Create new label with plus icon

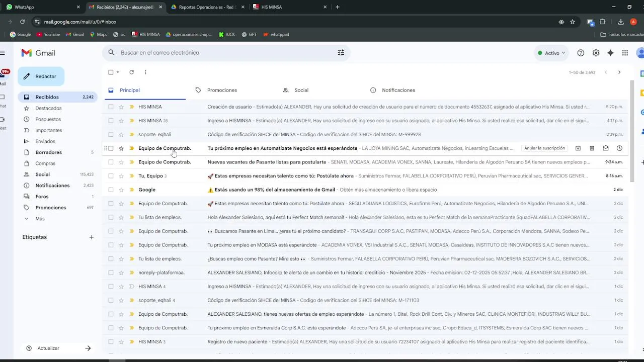(x=91, y=237)
